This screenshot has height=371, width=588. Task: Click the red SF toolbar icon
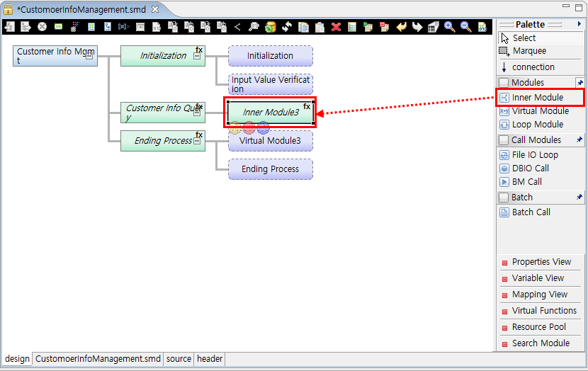point(74,27)
